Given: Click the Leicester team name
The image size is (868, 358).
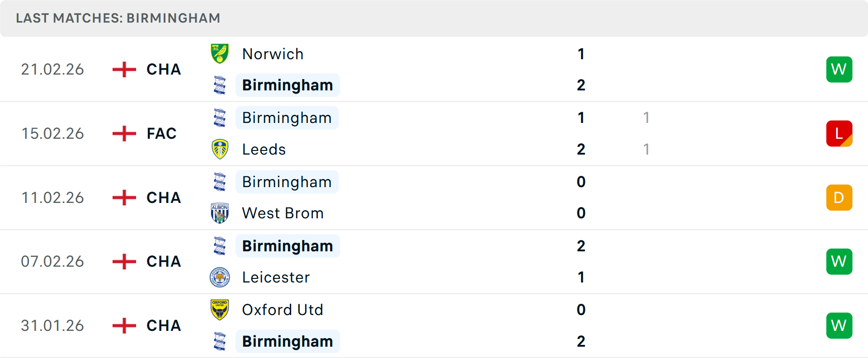Looking at the screenshot, I should pos(276,277).
